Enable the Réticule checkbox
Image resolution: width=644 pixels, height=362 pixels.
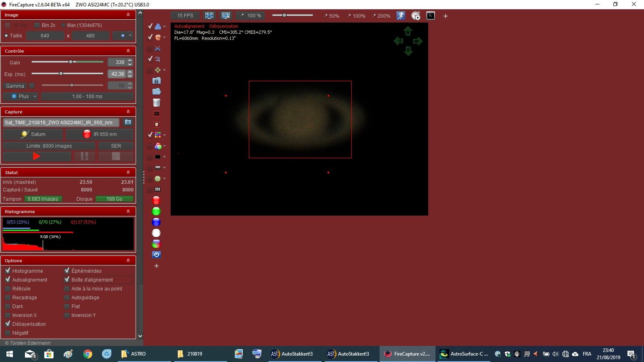8,288
